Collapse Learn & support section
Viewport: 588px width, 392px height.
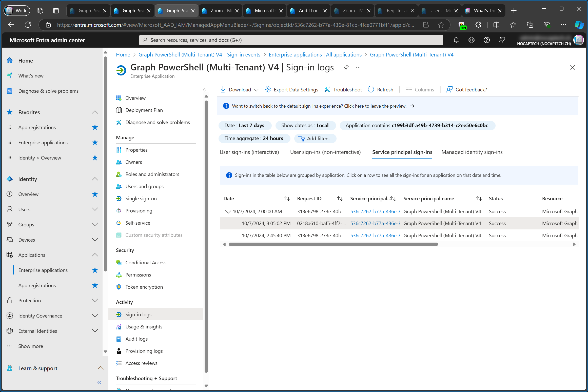point(101,368)
